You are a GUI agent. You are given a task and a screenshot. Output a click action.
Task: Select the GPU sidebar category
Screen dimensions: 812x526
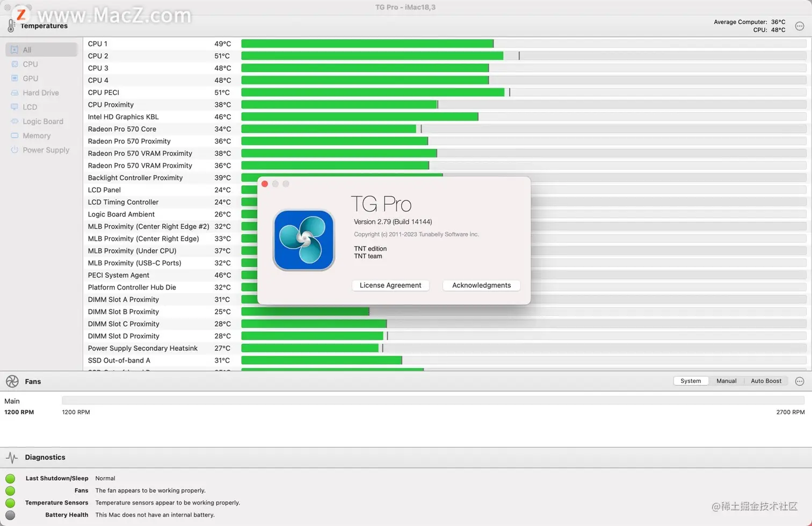pyautogui.click(x=41, y=78)
